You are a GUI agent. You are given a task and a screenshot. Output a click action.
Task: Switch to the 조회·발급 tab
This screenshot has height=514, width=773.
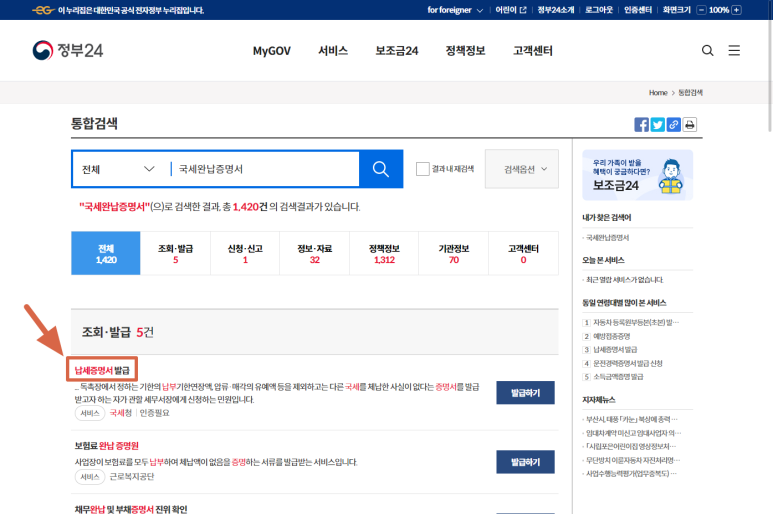(176, 253)
